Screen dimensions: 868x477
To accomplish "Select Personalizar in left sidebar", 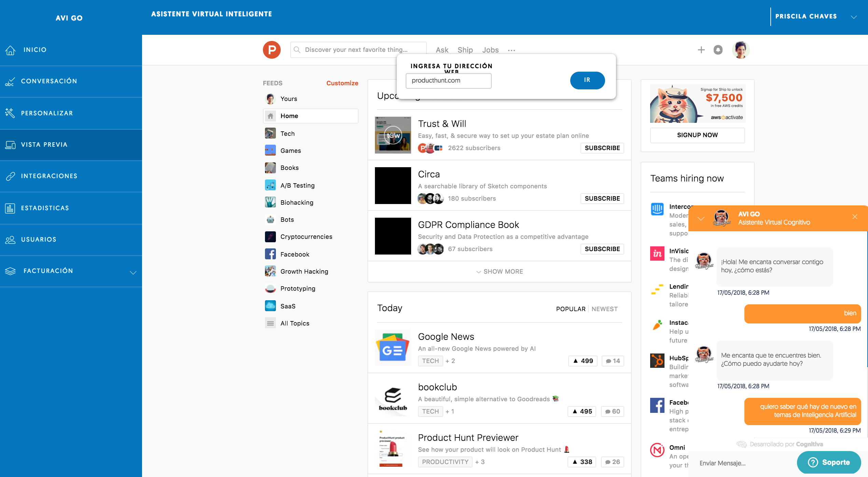I will pos(47,113).
